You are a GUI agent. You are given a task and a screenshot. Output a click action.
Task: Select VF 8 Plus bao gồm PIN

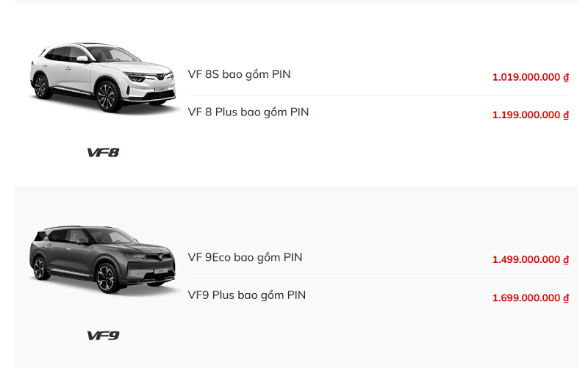[x=248, y=112]
